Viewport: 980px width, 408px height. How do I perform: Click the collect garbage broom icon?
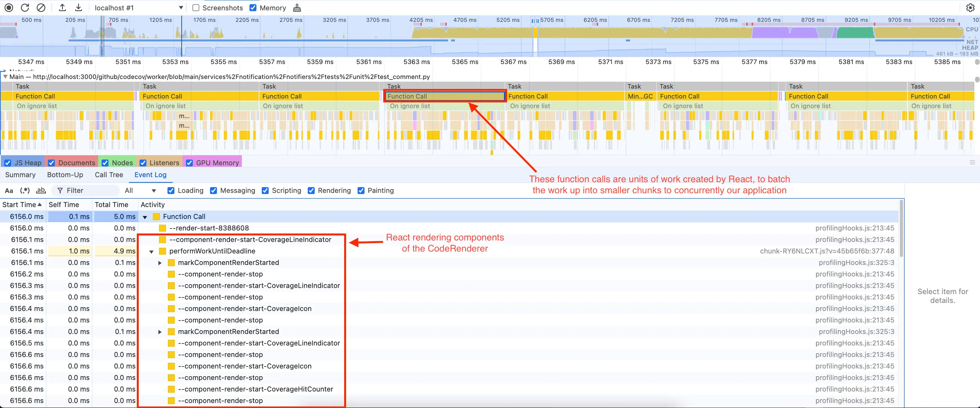point(297,8)
